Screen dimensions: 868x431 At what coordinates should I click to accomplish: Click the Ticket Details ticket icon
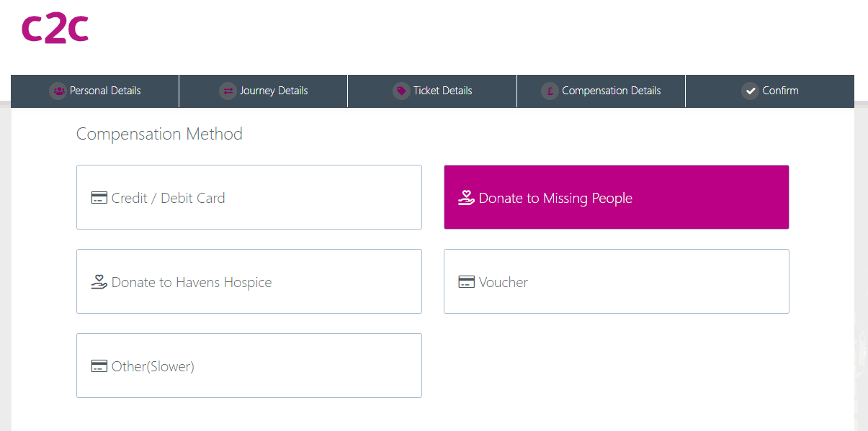(401, 91)
